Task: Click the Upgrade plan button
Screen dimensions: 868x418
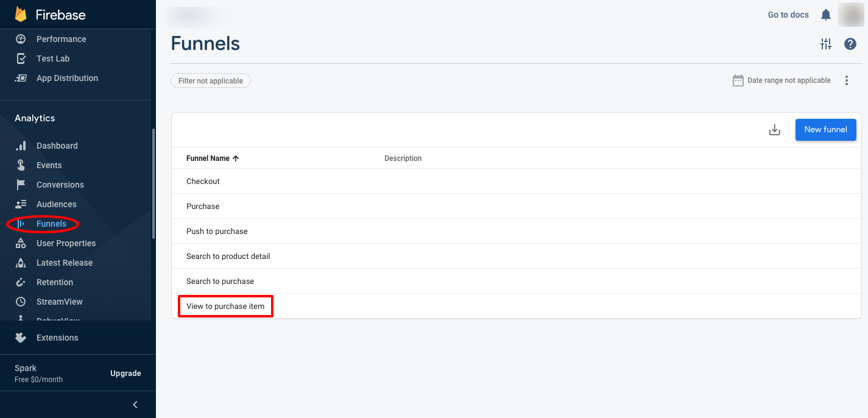Action: 125,374
